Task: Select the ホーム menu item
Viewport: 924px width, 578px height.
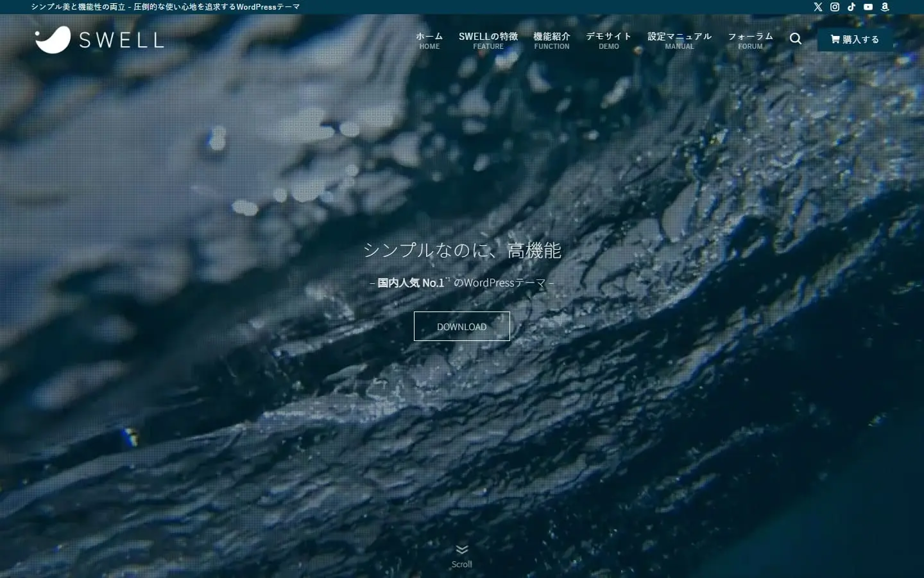Action: [429, 40]
